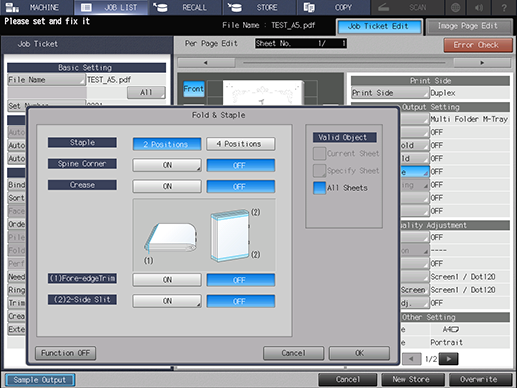Switch to the JOB LIST tab
Screen dimensions: 517x388
pyautogui.click(x=112, y=7)
